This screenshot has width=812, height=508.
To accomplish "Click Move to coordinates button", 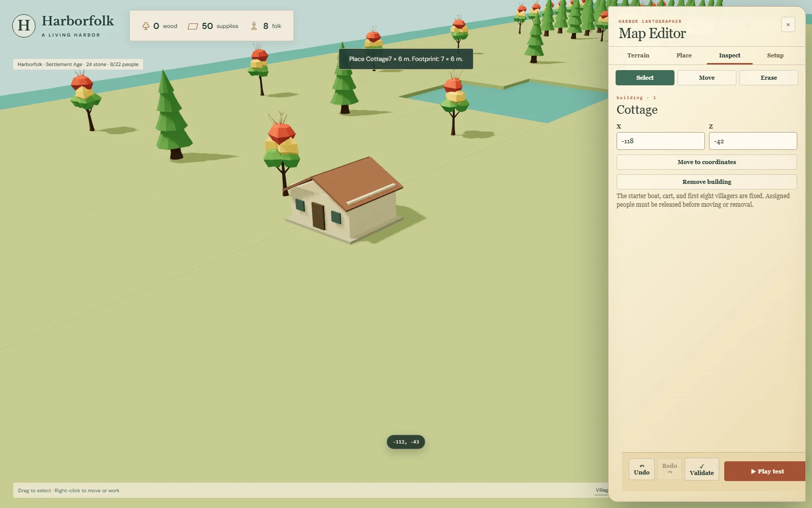I will click(706, 162).
